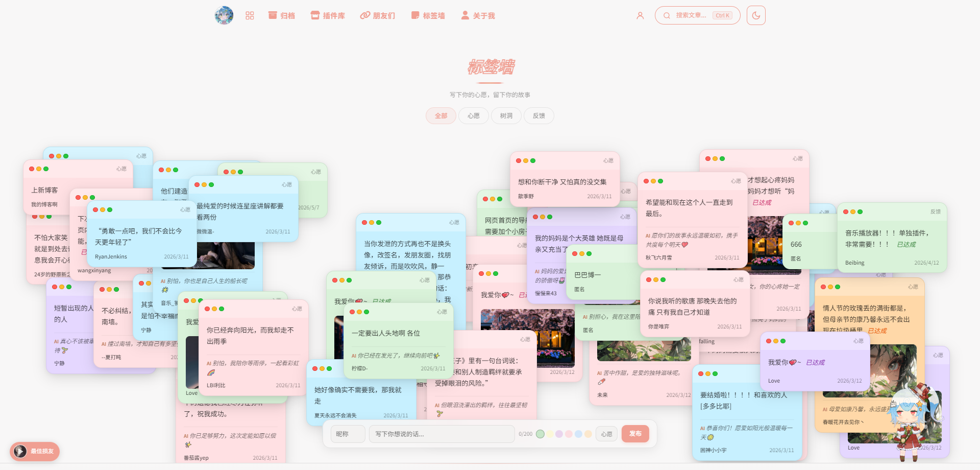The height and width of the screenshot is (470, 980).
Task: Click the 0/200 character counter
Action: (x=525, y=434)
